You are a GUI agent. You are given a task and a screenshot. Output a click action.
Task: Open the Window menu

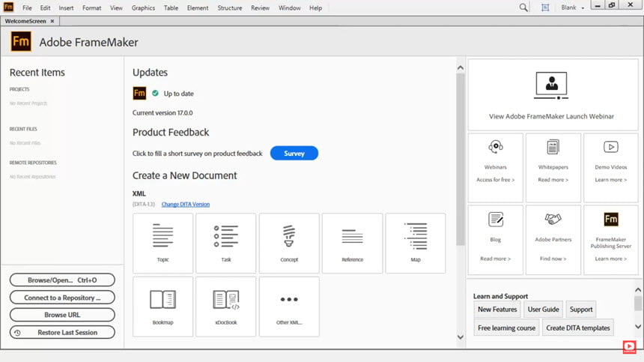290,7
